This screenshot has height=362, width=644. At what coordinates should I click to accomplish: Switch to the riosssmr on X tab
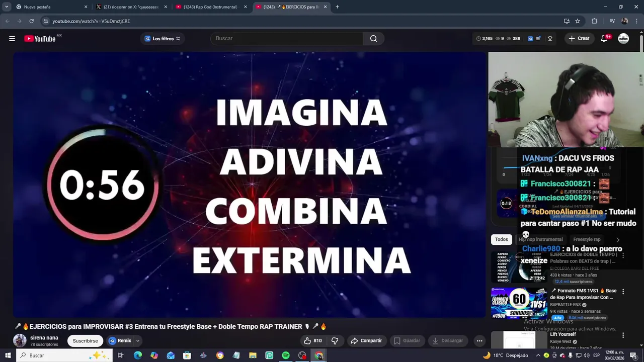(131, 7)
